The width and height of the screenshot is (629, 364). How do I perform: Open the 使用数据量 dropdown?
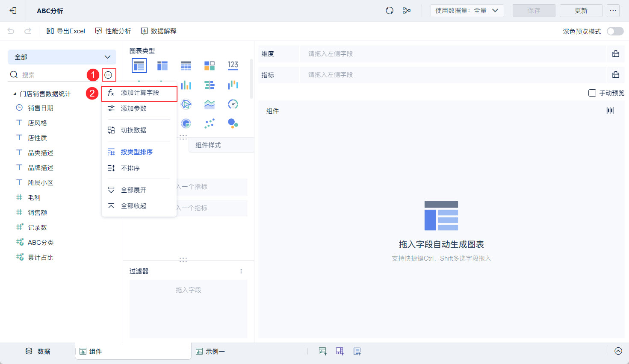(x=467, y=11)
